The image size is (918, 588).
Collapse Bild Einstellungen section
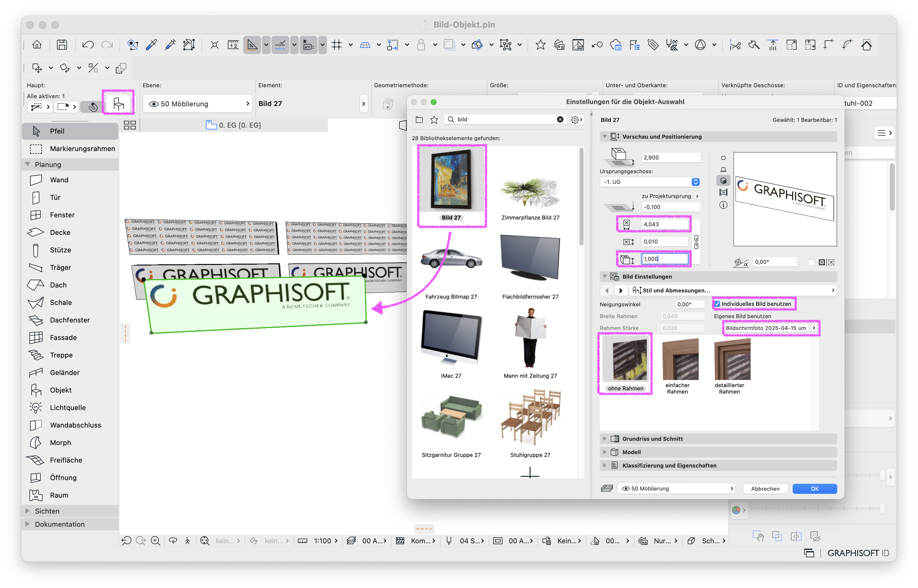point(605,276)
